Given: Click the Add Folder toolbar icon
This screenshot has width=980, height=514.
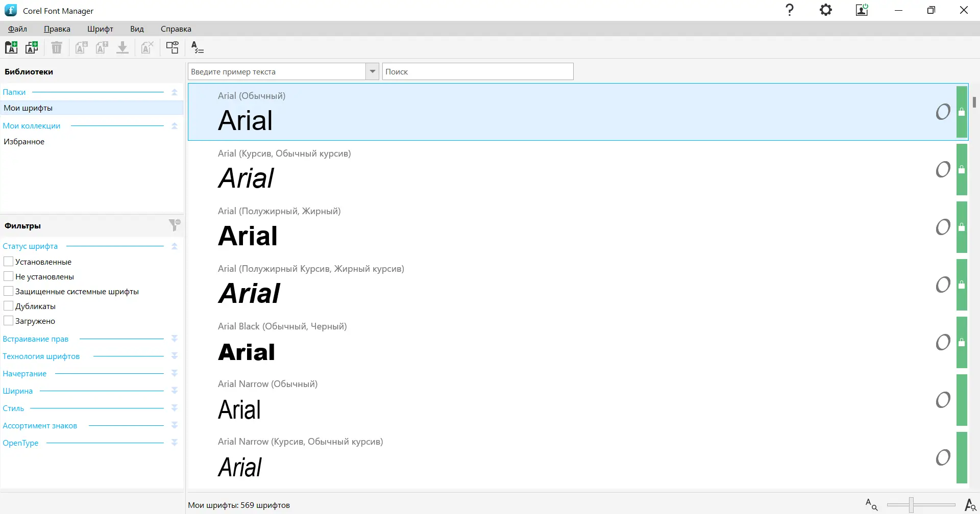Looking at the screenshot, I should coord(11,47).
